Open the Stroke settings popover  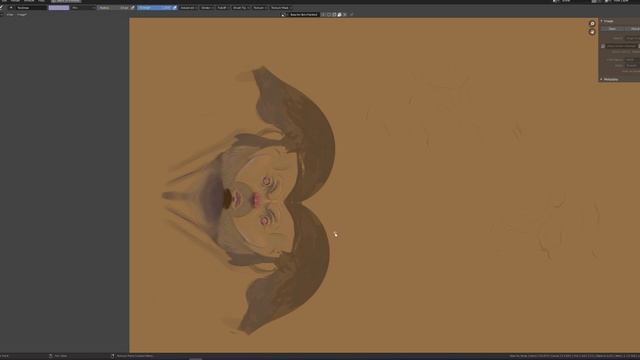(x=207, y=8)
